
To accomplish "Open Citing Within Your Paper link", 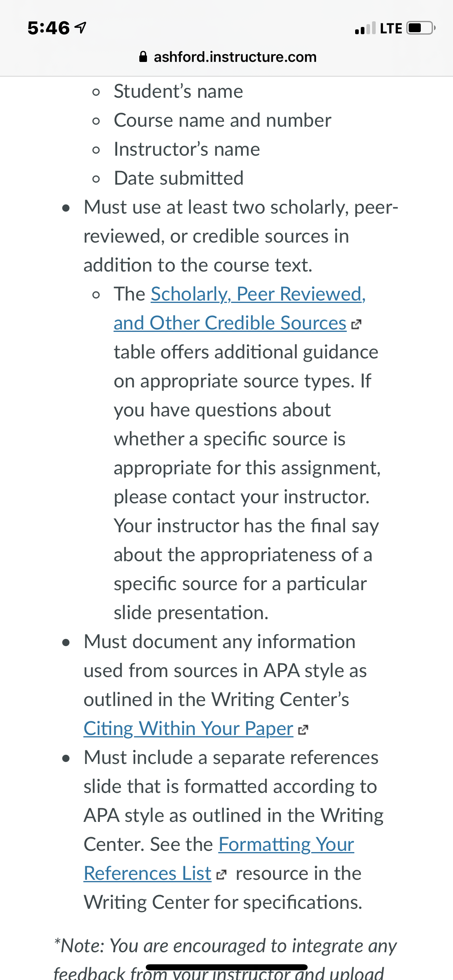I will pyautogui.click(x=188, y=729).
